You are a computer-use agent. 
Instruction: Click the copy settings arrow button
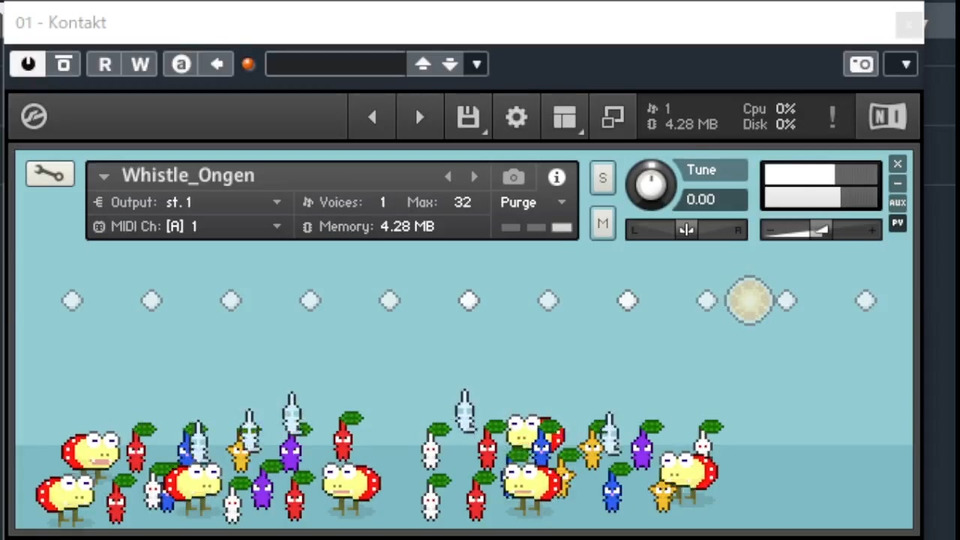(x=216, y=64)
